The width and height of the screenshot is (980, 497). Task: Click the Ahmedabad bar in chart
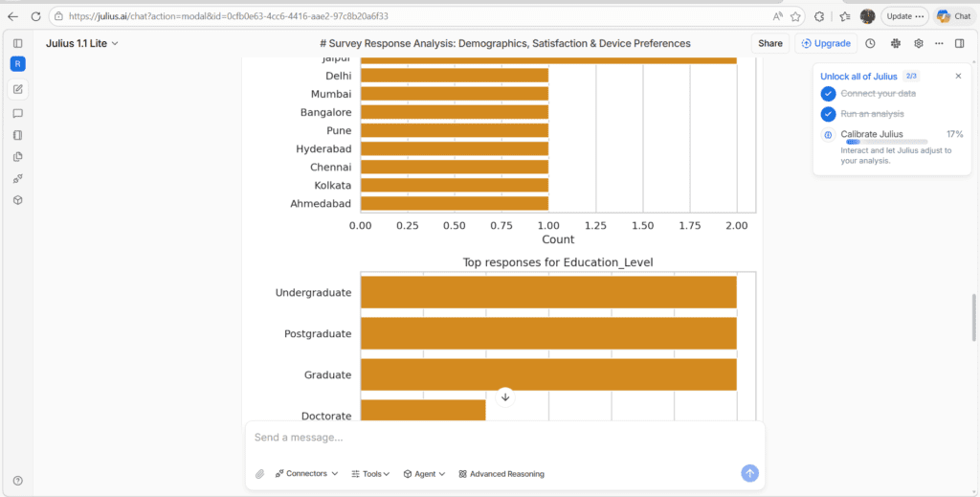click(455, 203)
